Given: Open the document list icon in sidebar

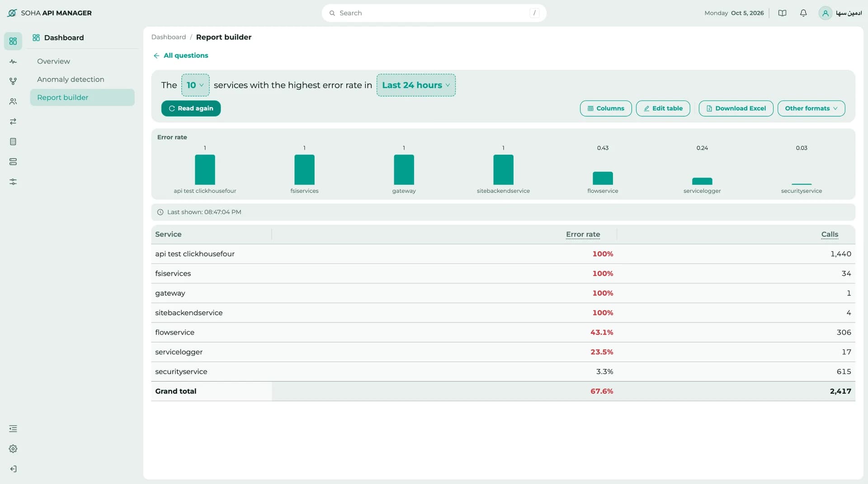Looking at the screenshot, I should [13, 142].
